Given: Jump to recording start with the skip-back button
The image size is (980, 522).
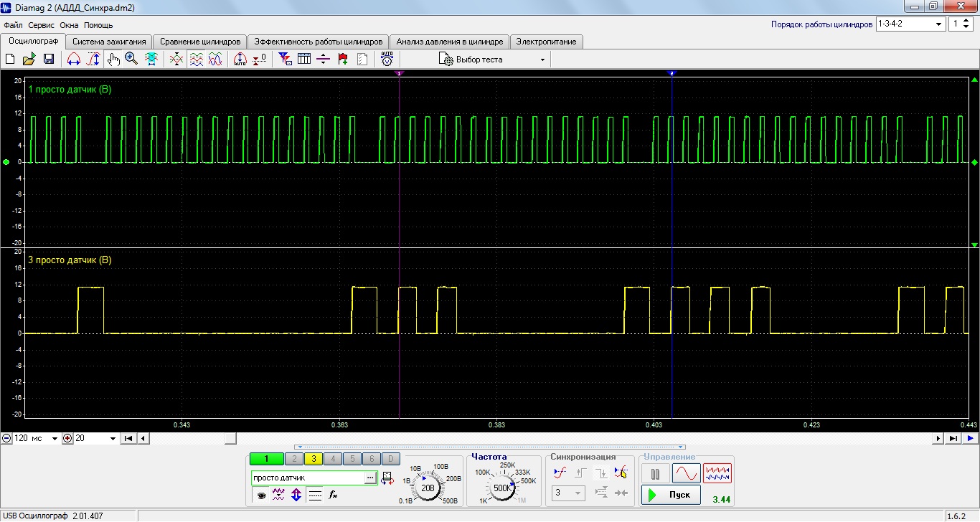Looking at the screenshot, I should tap(128, 438).
